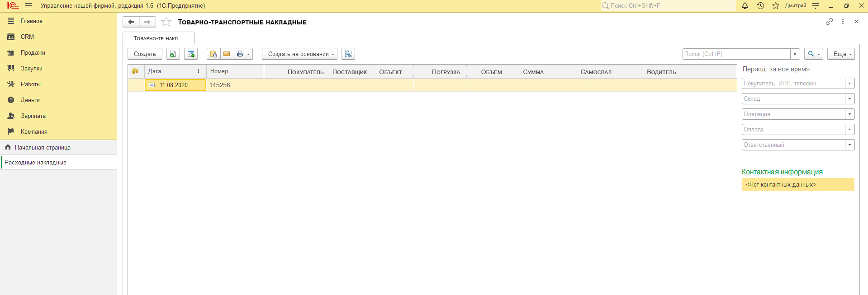Image resolution: width=868 pixels, height=295 pixels.
Task: Click the envelope email icon in toolbar
Action: (x=227, y=54)
